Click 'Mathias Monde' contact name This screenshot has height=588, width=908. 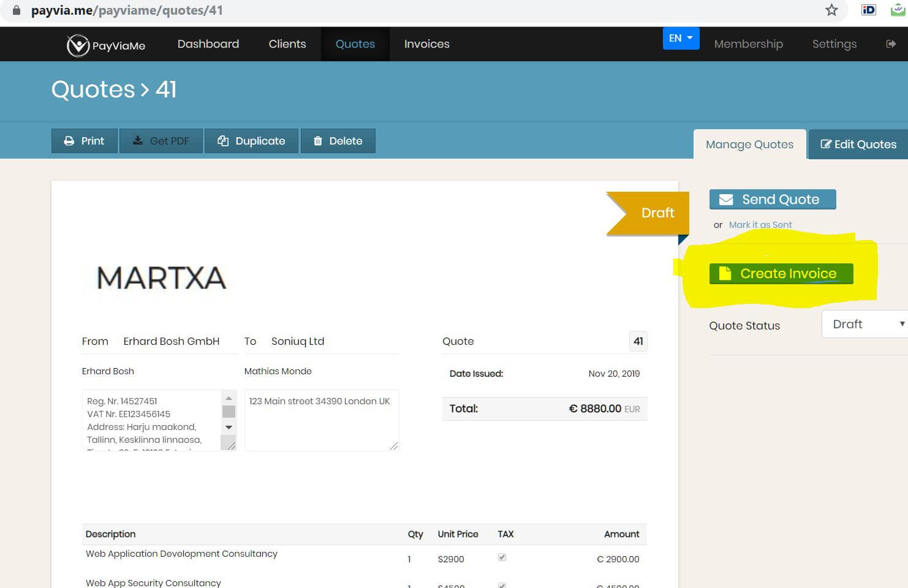(x=278, y=371)
